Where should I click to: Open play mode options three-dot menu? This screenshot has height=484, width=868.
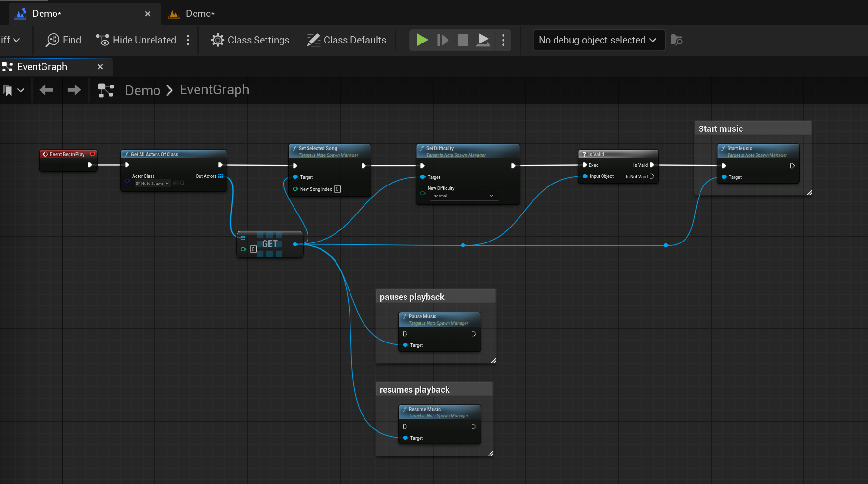503,40
